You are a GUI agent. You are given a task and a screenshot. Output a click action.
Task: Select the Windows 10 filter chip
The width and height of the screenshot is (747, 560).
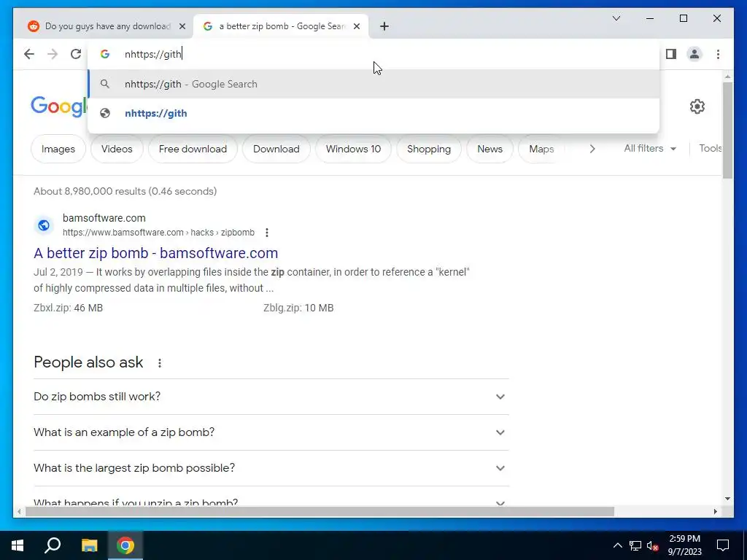(x=354, y=149)
